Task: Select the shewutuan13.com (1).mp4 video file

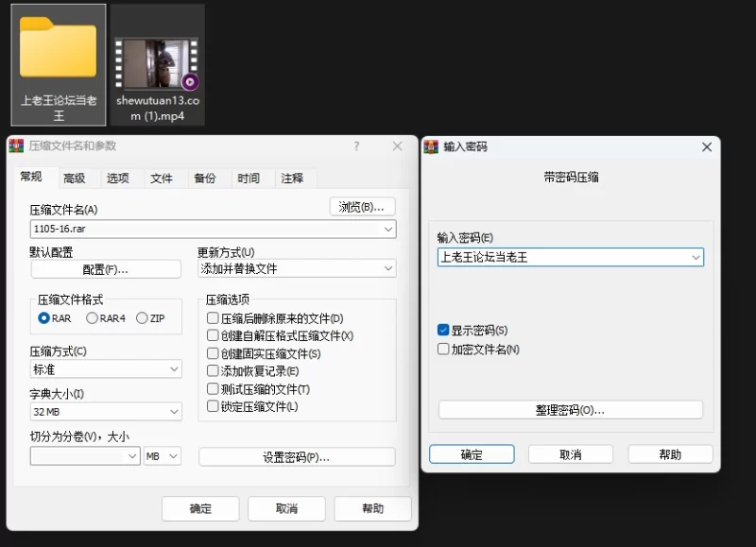Action: (157, 64)
